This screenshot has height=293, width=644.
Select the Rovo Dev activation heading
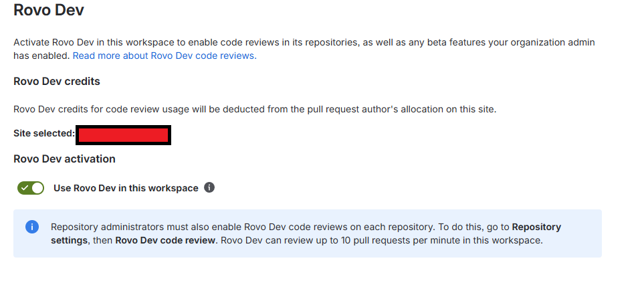[64, 159]
